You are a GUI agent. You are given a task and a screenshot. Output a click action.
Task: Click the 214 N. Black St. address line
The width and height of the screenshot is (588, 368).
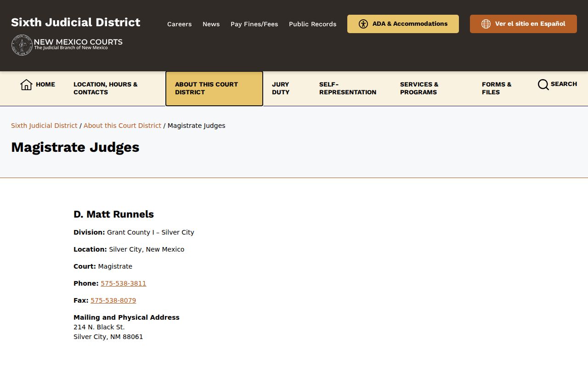click(x=99, y=327)
